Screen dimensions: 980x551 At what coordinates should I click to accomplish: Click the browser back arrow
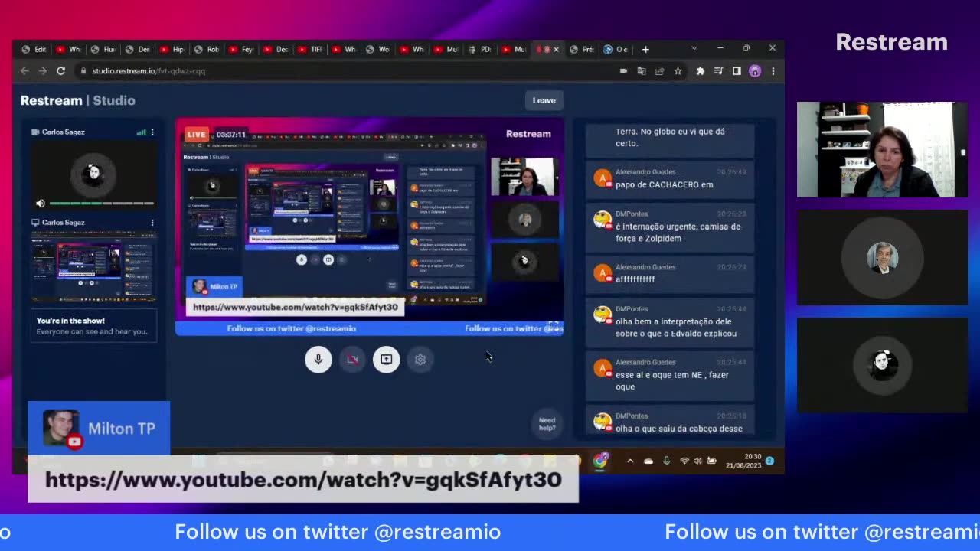pyautogui.click(x=24, y=71)
